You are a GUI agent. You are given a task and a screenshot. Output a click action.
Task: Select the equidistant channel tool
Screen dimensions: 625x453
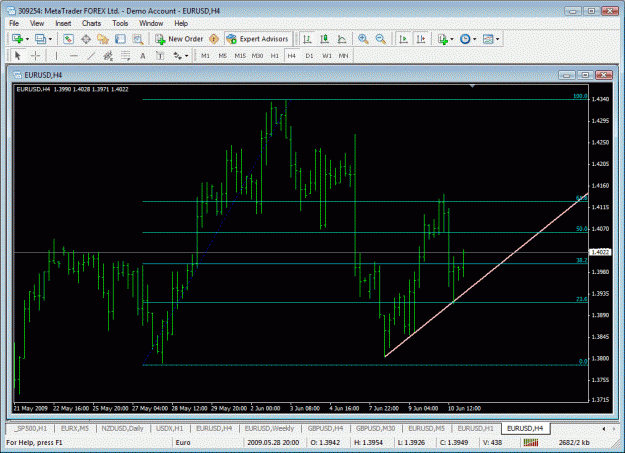(x=108, y=56)
